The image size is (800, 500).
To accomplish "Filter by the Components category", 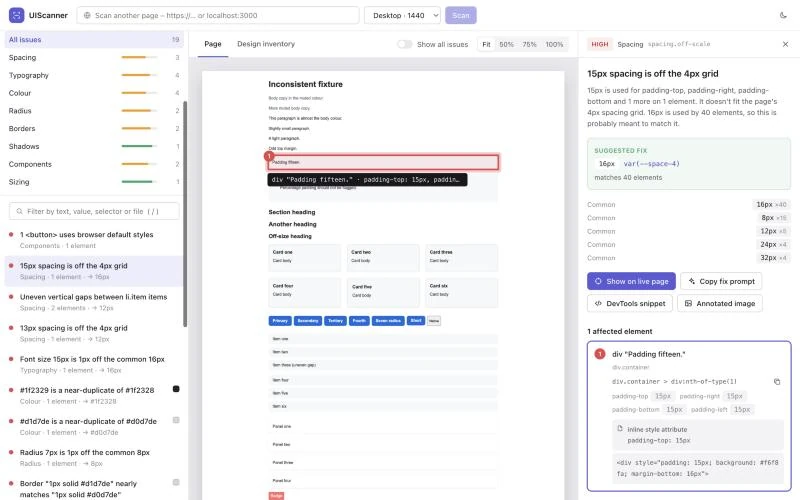I will (94, 164).
